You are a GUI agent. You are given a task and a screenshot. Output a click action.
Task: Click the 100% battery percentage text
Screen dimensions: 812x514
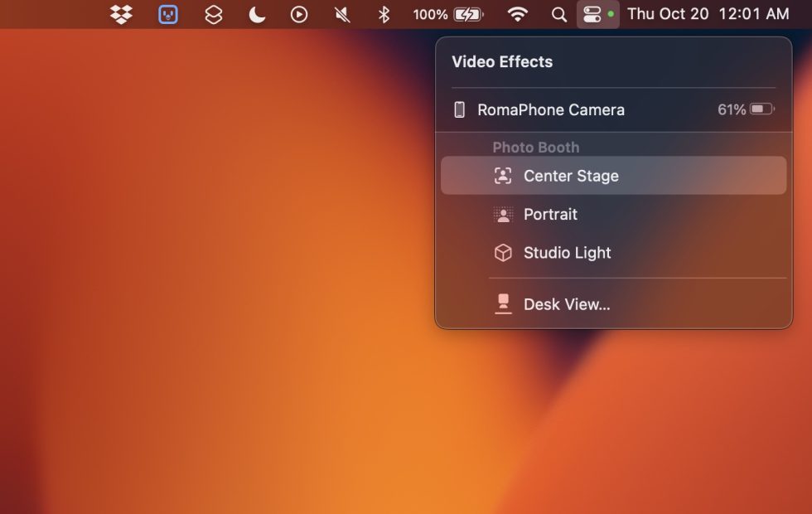[430, 15]
